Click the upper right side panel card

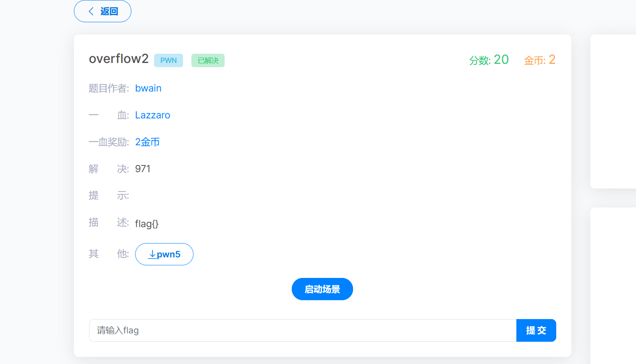click(613, 111)
